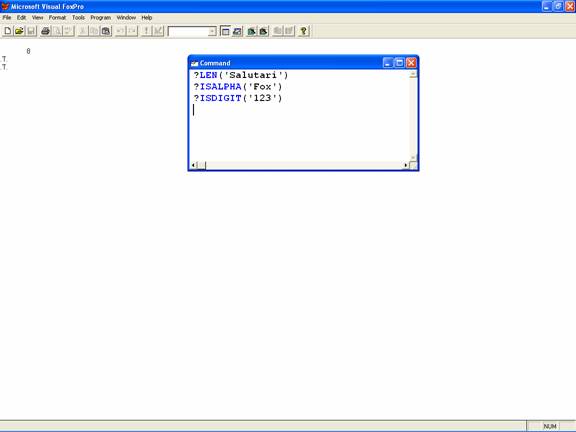The height and width of the screenshot is (432, 576).
Task: Restore the main FoxPro window
Action: (x=558, y=6)
